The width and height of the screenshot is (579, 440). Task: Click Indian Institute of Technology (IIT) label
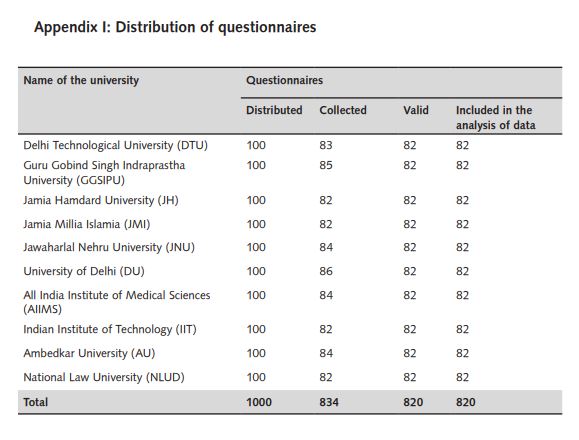(110, 329)
